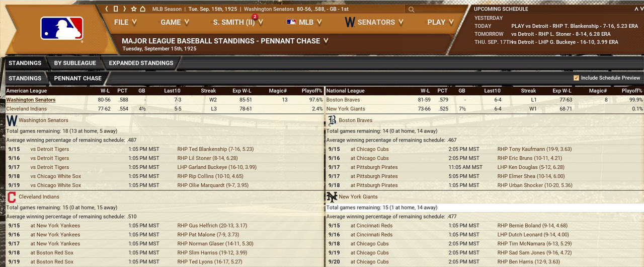Image resolution: width=644 pixels, height=267 pixels.
Task: Click Urban Shocker pitcher link
Action: tap(535, 185)
